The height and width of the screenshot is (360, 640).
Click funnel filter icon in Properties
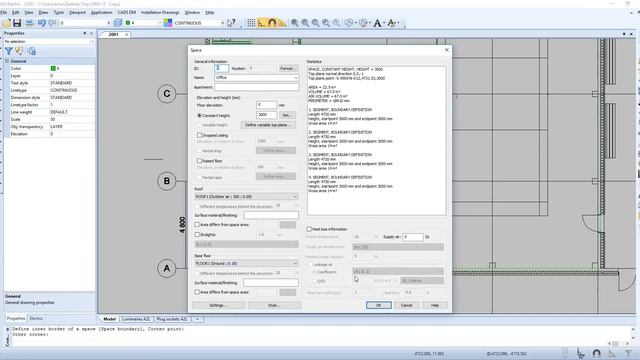(9, 51)
